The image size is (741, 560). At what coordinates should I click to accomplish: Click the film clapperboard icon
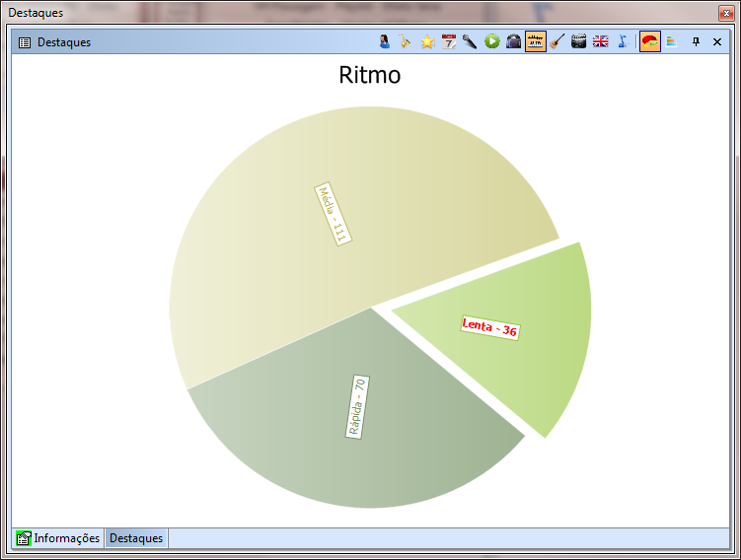click(x=578, y=41)
